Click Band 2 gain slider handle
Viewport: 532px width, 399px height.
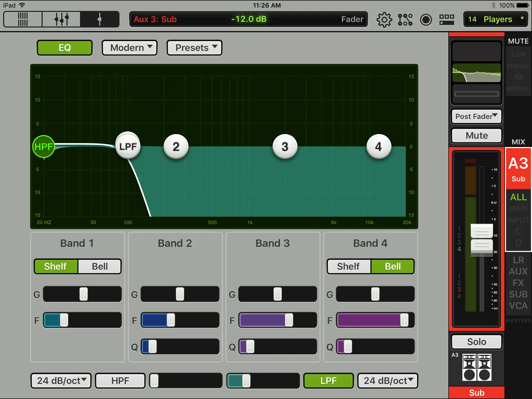click(x=180, y=294)
